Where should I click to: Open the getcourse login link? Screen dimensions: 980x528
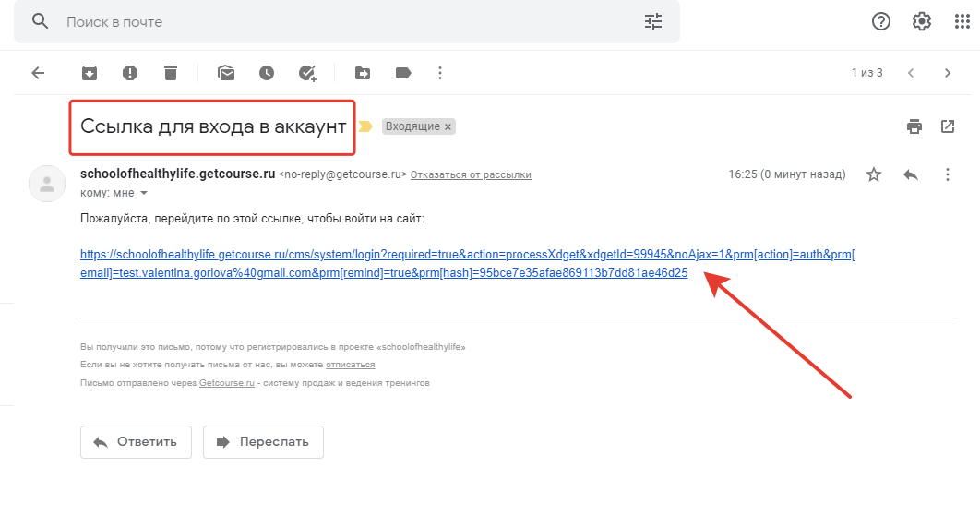point(467,264)
